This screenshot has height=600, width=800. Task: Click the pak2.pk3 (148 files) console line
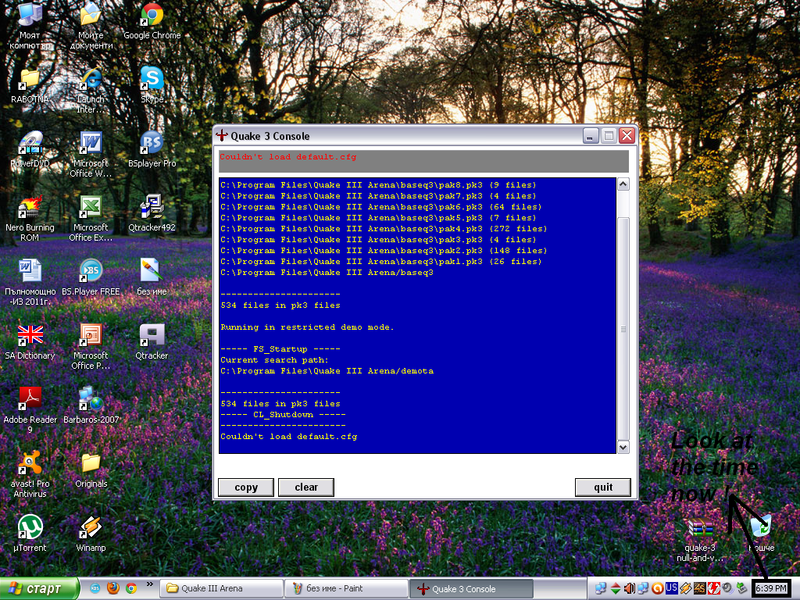point(384,251)
